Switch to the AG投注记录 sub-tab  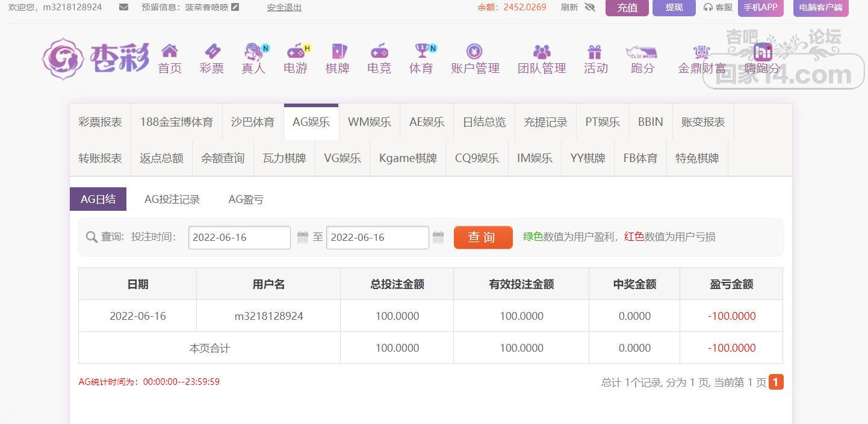[172, 199]
